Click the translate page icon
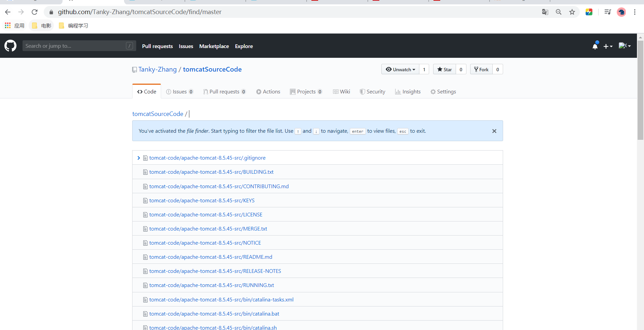This screenshot has width=644, height=330. pyautogui.click(x=545, y=12)
